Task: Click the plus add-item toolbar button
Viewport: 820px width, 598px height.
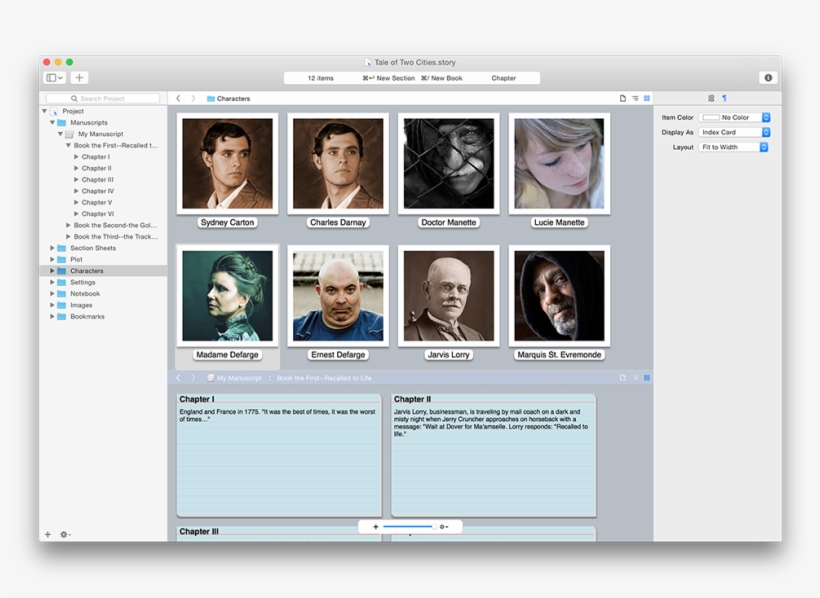Action: tap(79, 77)
